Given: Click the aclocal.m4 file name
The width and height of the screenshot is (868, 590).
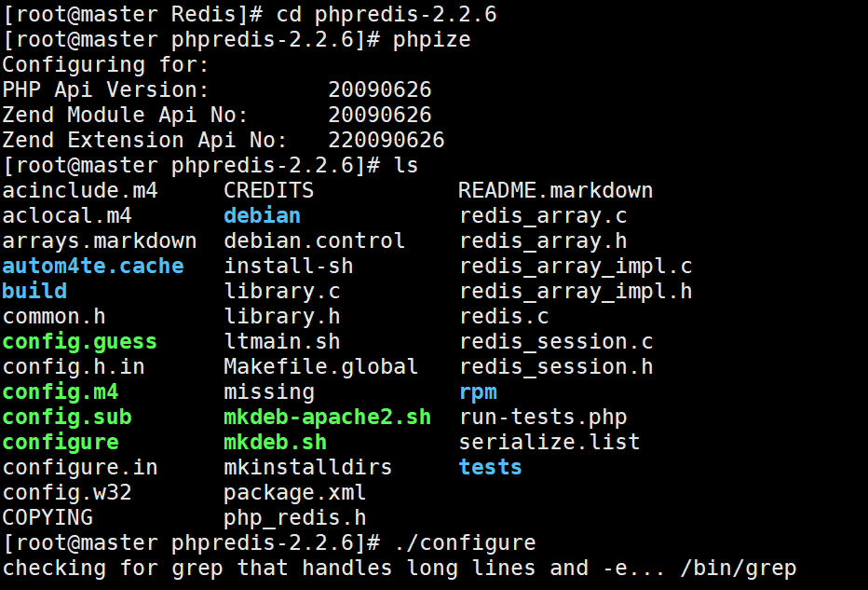Looking at the screenshot, I should [67, 215].
